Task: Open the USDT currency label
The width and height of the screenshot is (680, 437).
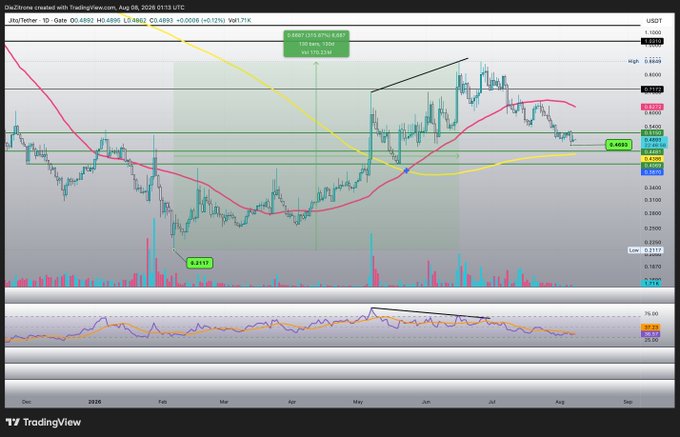Action: 654,21
